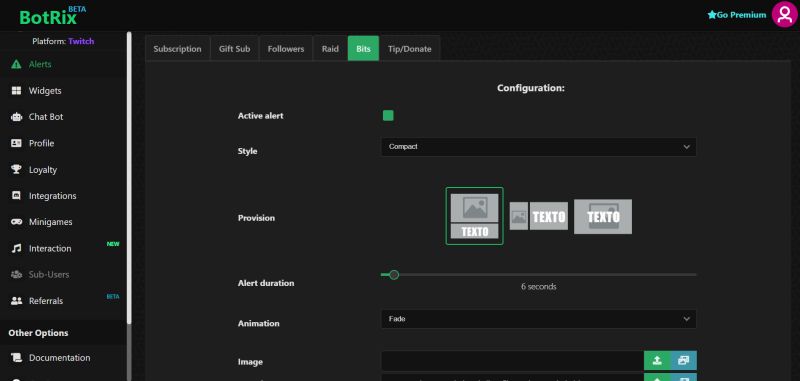Switch to the Followers tab
This screenshot has height=381, width=800.
pos(286,49)
